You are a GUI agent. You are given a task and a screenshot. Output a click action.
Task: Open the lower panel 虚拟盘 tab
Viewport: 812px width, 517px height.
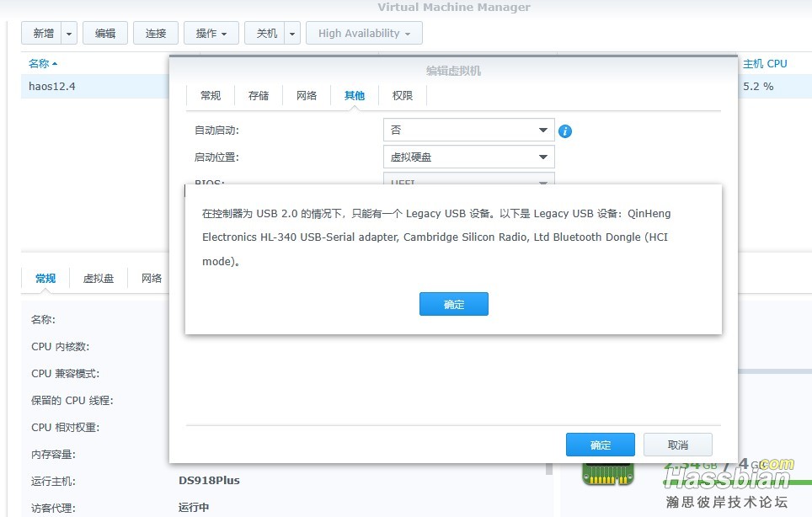(99, 279)
